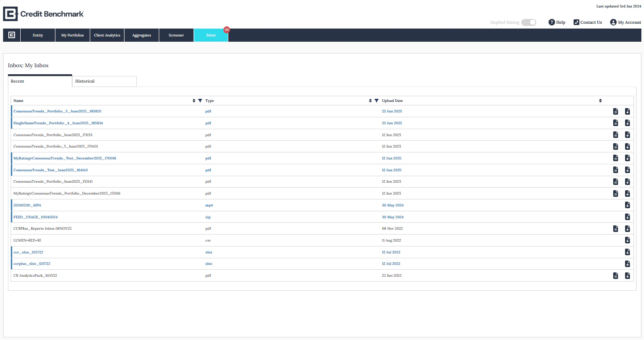
Task: Click the ccrplus_xlsx_120722 file name
Action: (x=32, y=264)
